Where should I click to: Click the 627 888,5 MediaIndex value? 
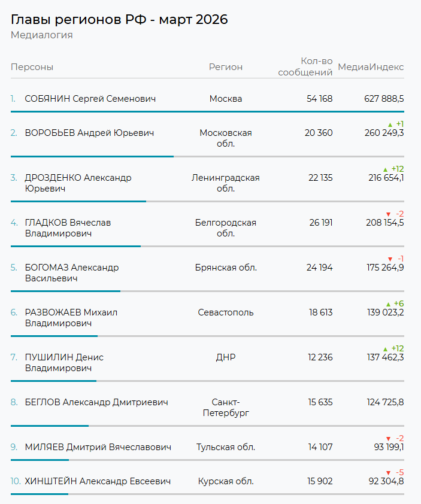[384, 99]
